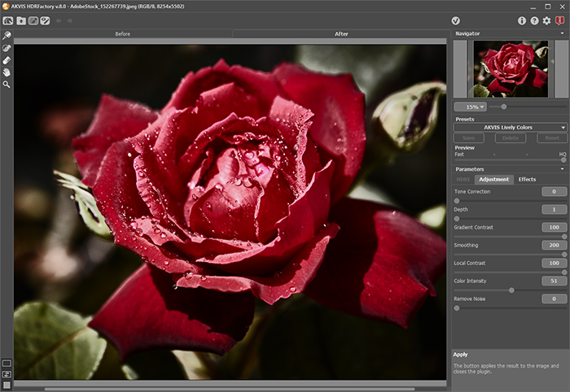This screenshot has width=570, height=392.
Task: Click the save image icon in top toolbar
Action: [20, 20]
